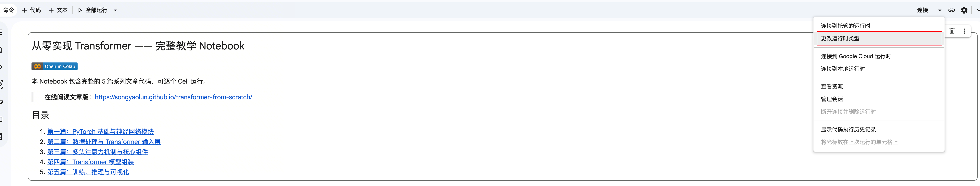The image size is (980, 186).
Task: Open settings with the gear icon
Action: (964, 10)
